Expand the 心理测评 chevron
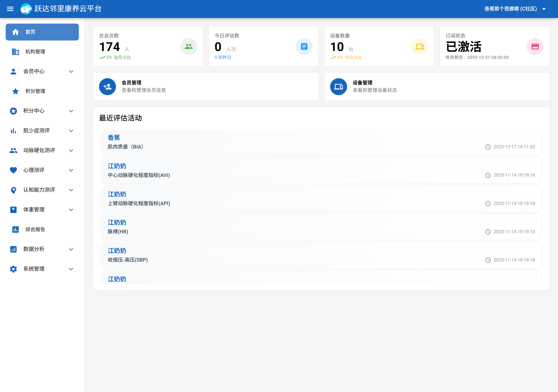Screen dimensions: 558x392 [x=71, y=171]
